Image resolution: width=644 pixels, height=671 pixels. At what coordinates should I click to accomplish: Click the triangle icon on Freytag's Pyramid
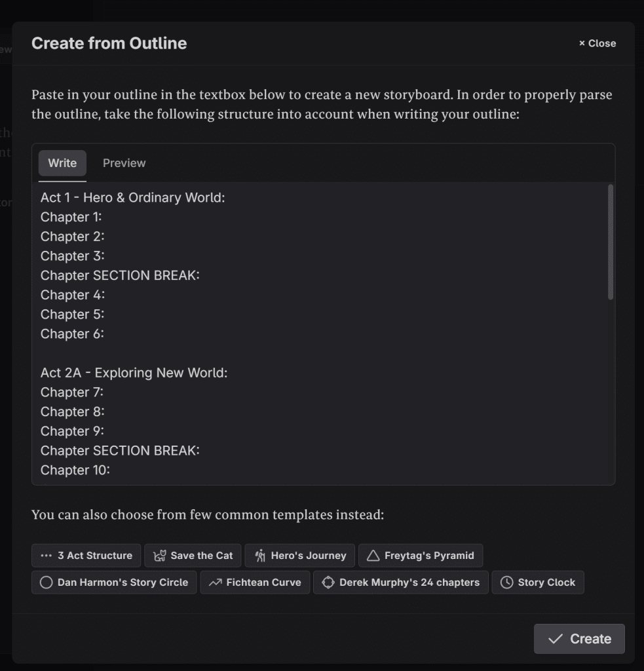(373, 556)
